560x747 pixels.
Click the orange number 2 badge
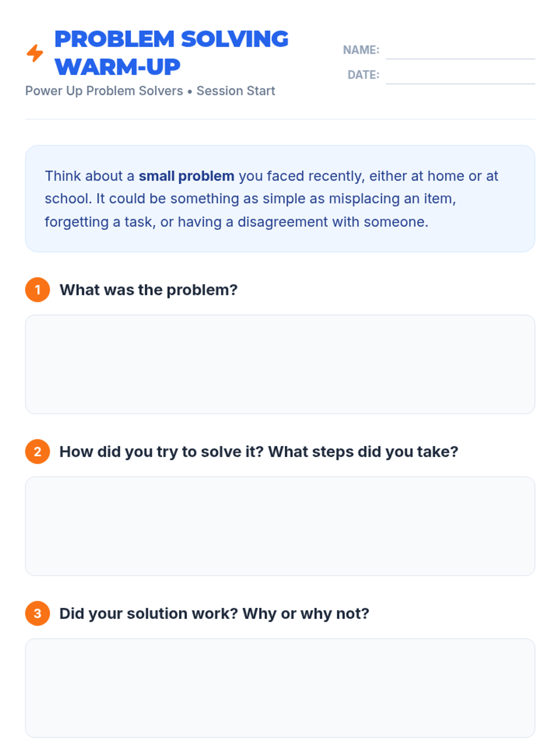click(38, 452)
